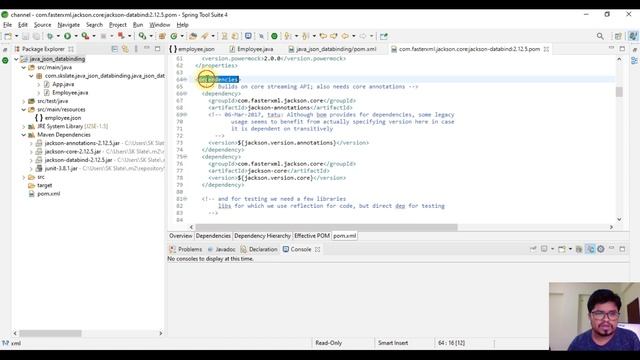Collapse the src/main/resources folder
The image size is (640, 360).
click(x=24, y=109)
